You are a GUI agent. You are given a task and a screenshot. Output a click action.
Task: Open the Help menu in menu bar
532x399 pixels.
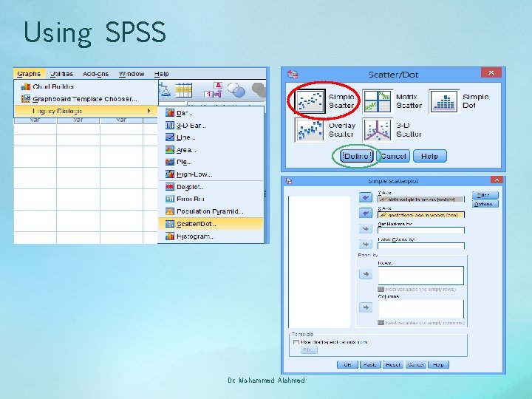coord(162,74)
